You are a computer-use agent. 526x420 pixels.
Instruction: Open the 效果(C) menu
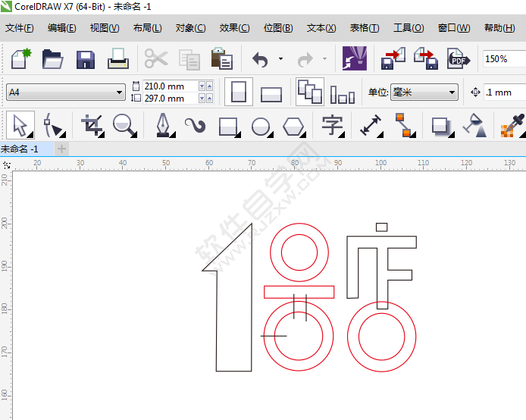[x=234, y=28]
